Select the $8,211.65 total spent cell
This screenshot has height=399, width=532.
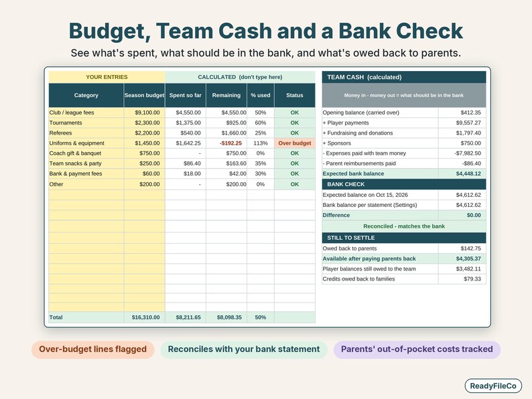click(186, 317)
